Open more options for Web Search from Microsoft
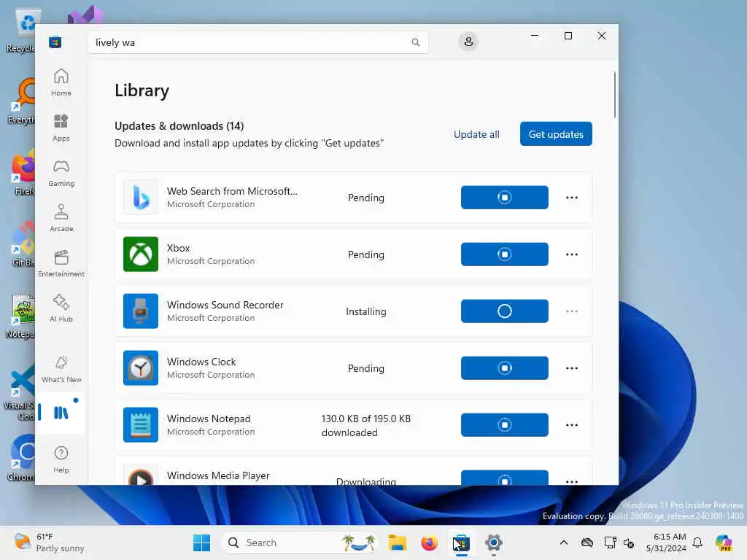The width and height of the screenshot is (747, 560). click(572, 197)
